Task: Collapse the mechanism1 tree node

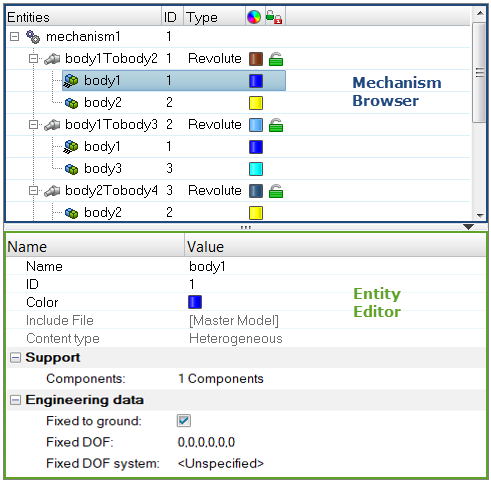Action: [x=14, y=36]
